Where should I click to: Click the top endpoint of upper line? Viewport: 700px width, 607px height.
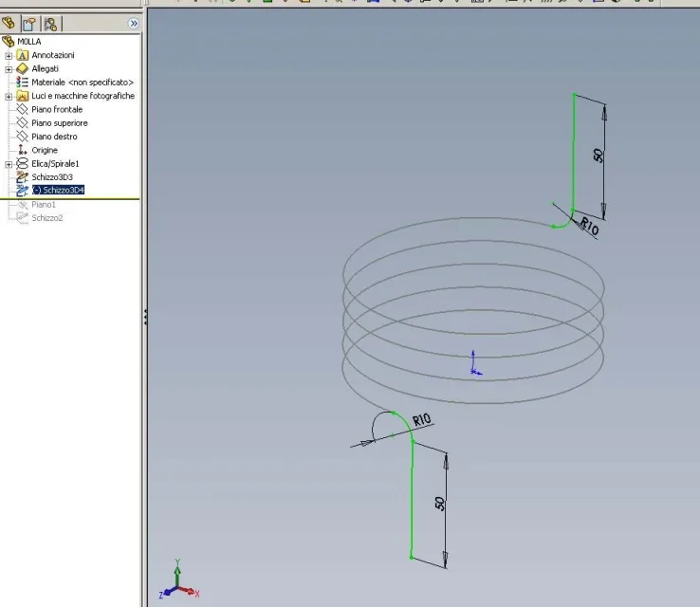575,94
